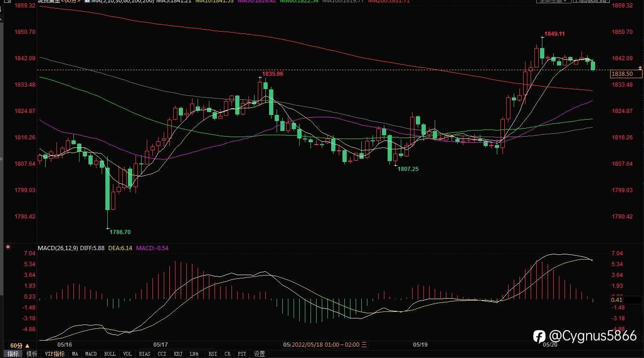This screenshot has height=358, width=644.
Task: Select the PSY indicator
Action: (242, 354)
